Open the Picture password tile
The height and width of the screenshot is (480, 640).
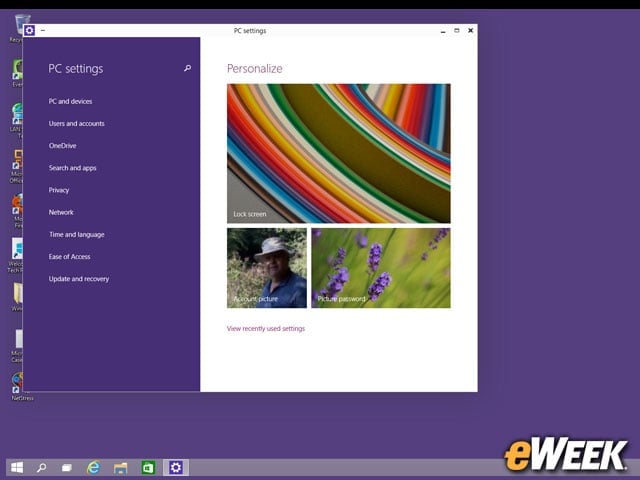(381, 268)
